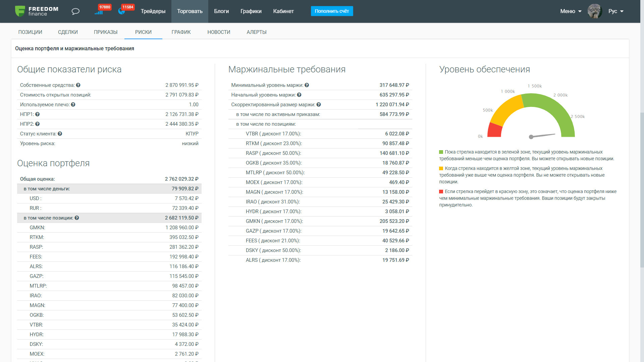This screenshot has height=362, width=644.
Task: Click the 1 500k gauge scale label
Action: click(535, 86)
